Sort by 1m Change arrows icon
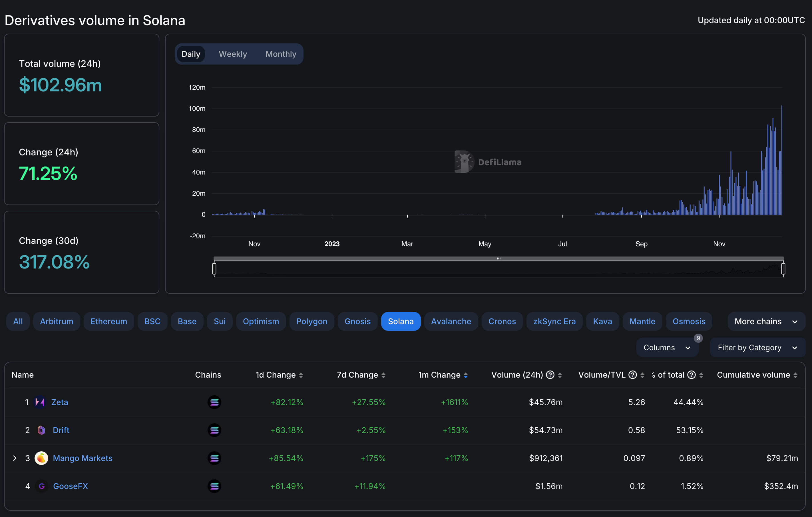812x517 pixels. [x=466, y=375]
